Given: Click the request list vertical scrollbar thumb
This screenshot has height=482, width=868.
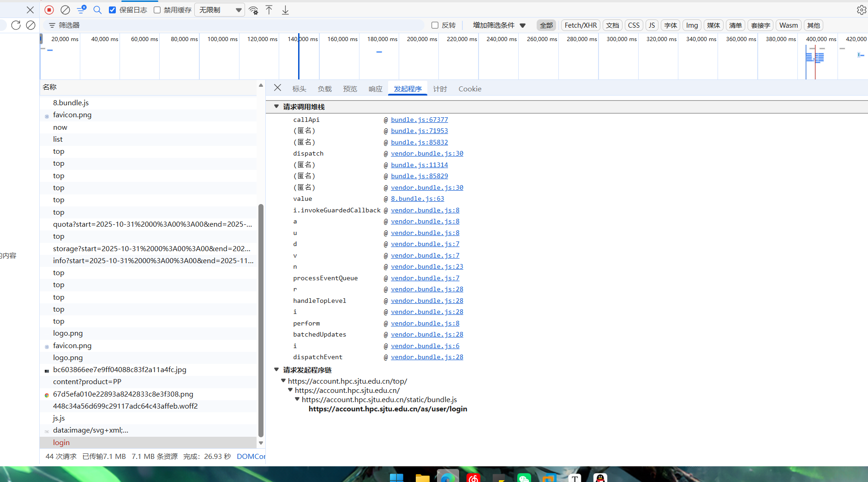Looking at the screenshot, I should 261,320.
